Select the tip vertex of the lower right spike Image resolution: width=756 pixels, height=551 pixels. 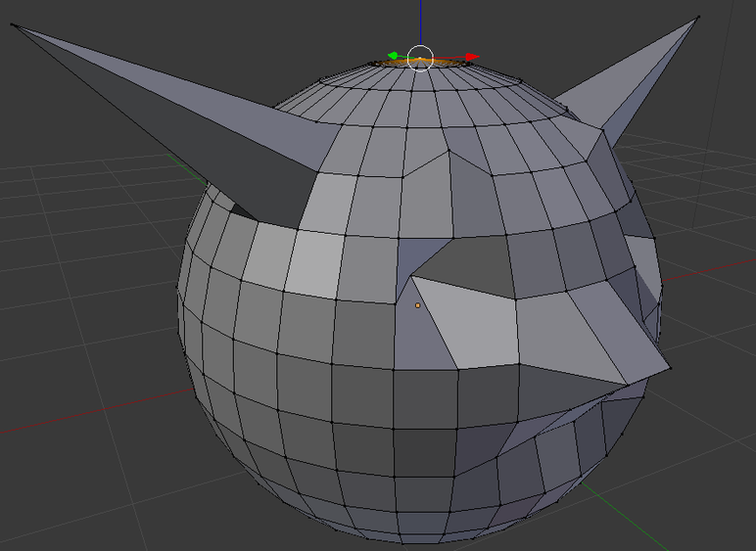[671, 368]
